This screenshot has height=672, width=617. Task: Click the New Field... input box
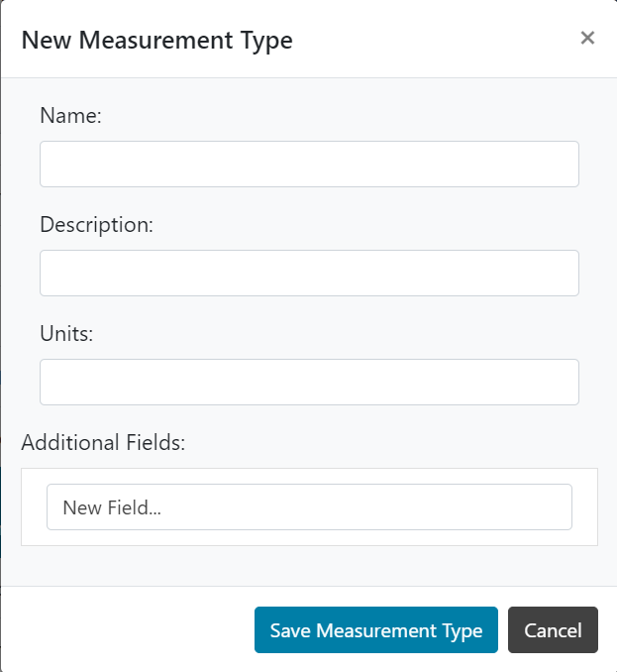pos(309,506)
